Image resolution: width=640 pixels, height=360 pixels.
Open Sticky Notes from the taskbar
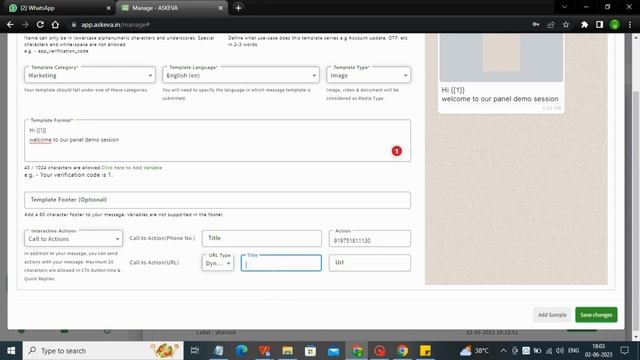(x=425, y=351)
